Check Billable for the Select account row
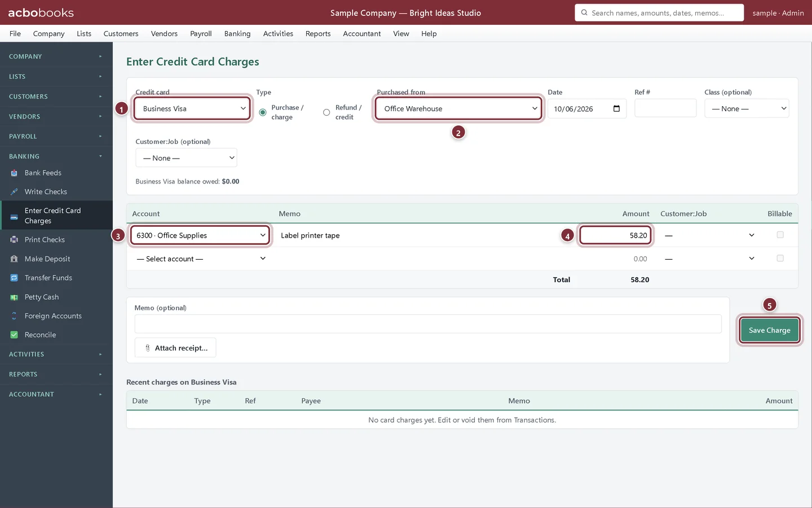Image resolution: width=812 pixels, height=508 pixels. point(780,259)
